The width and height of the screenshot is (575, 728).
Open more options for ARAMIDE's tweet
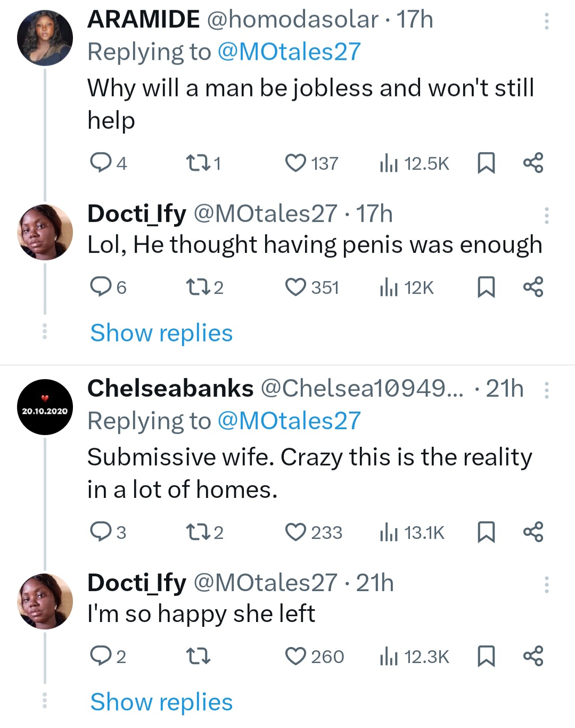coord(546,21)
